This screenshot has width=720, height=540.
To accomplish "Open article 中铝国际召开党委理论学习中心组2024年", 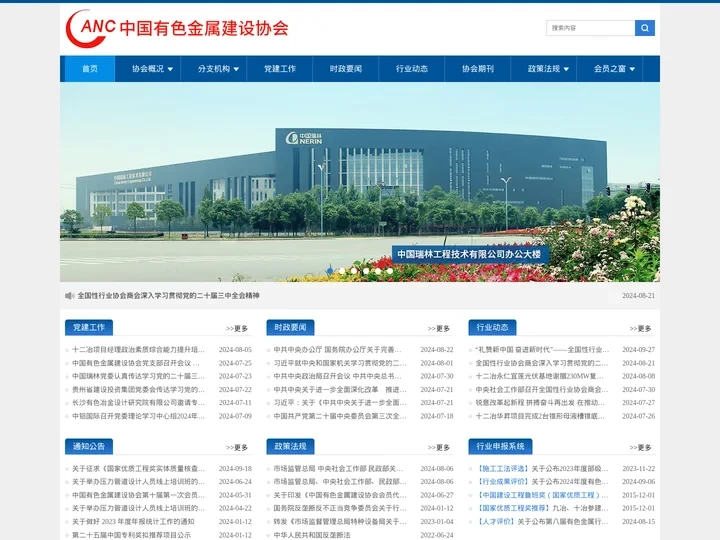I will [138, 416].
